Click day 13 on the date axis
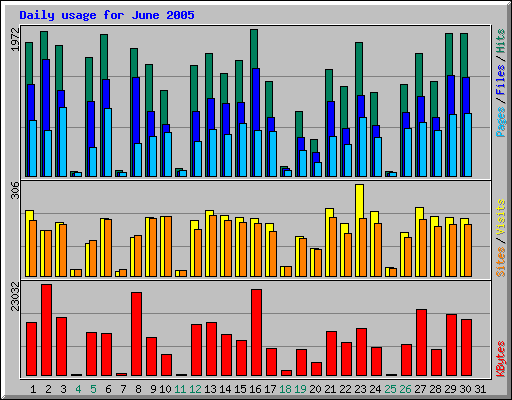The image size is (512, 400). 210,389
